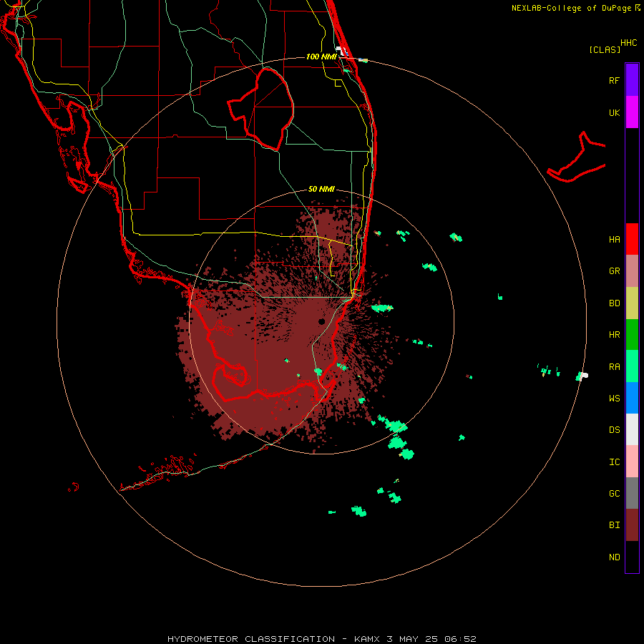Click the 'ND' legend label
Image resolution: width=644 pixels, height=644 pixels.
(x=614, y=557)
